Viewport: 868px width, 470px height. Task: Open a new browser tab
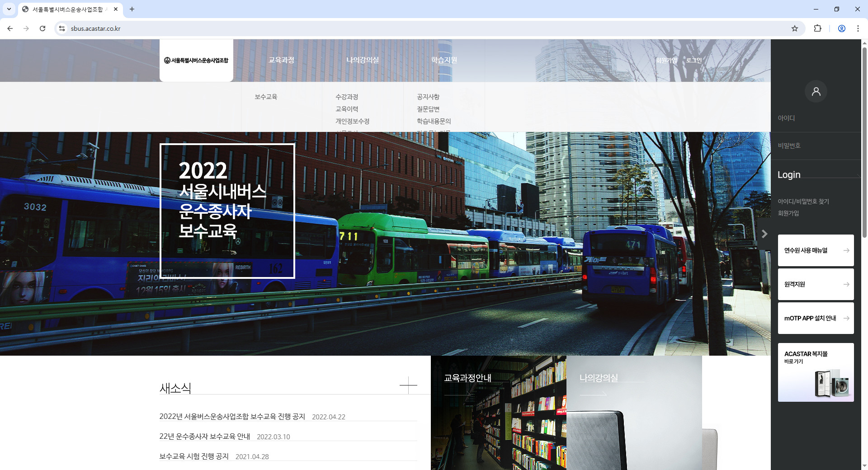[132, 9]
